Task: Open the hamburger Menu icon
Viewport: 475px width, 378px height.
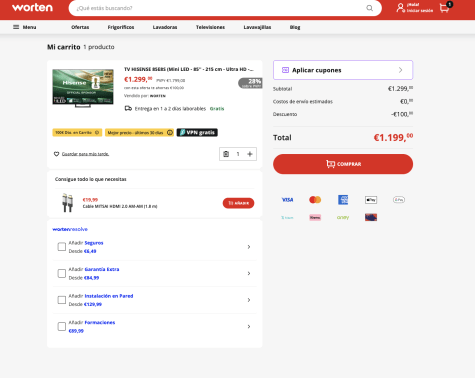Action: click(16, 27)
